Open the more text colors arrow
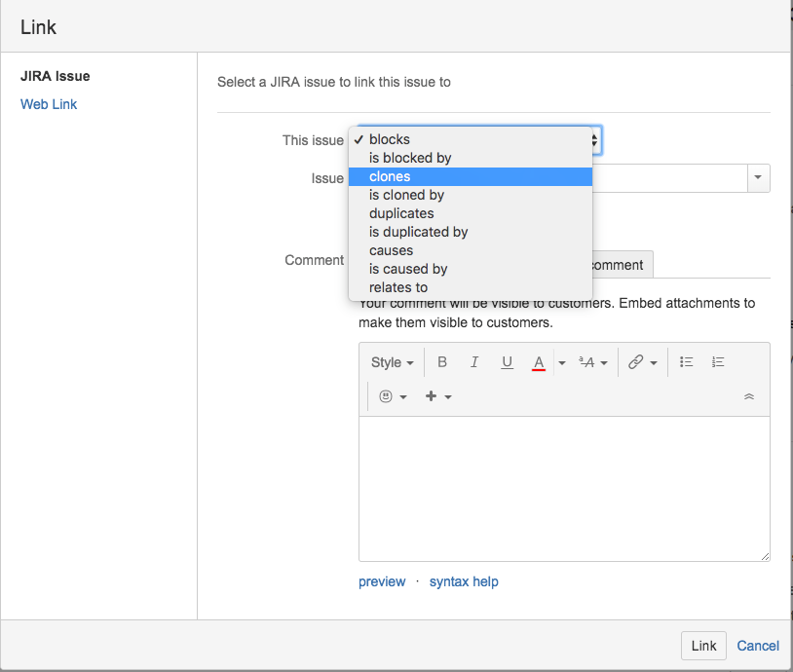Image resolution: width=793 pixels, height=672 pixels. (x=562, y=362)
